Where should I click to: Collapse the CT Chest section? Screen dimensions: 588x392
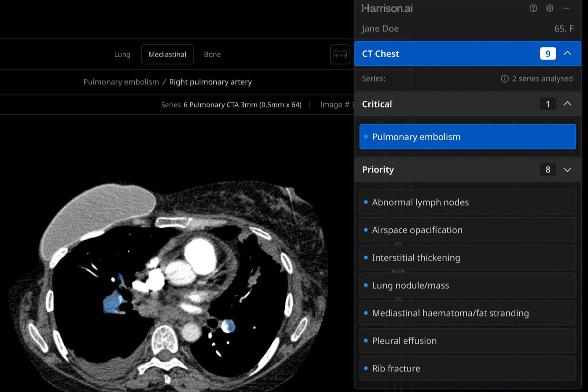point(567,54)
